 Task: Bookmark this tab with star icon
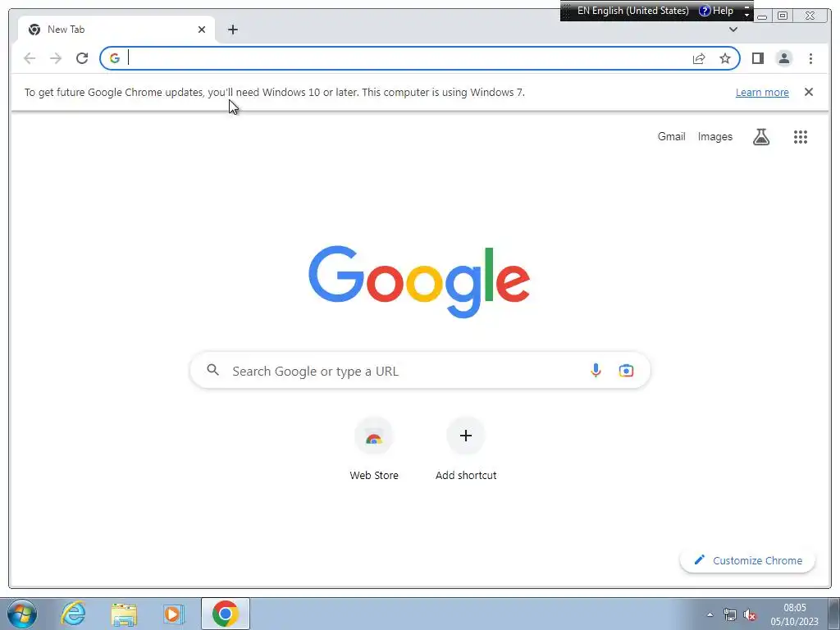point(725,58)
